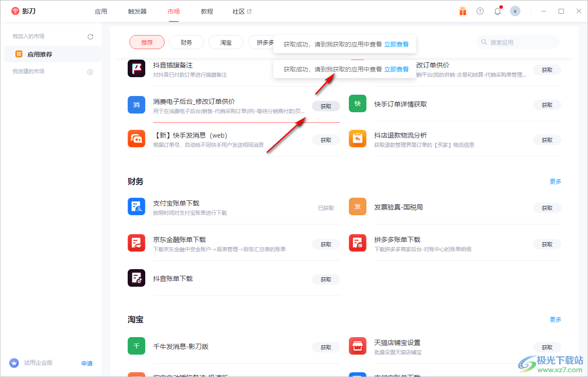Get the 快手订单详情获取 app
This screenshot has width=588, height=377.
547,105
